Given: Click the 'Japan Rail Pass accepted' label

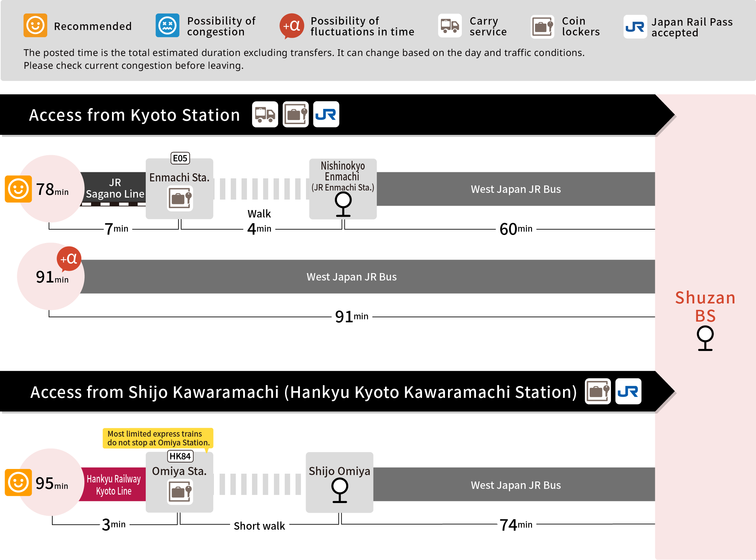Looking at the screenshot, I should [x=692, y=27].
